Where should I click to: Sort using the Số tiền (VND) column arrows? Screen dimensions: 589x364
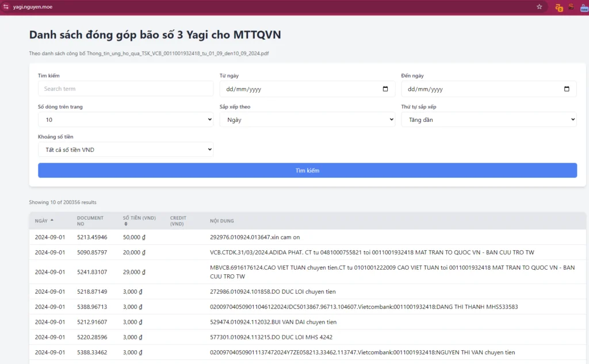pos(126,224)
